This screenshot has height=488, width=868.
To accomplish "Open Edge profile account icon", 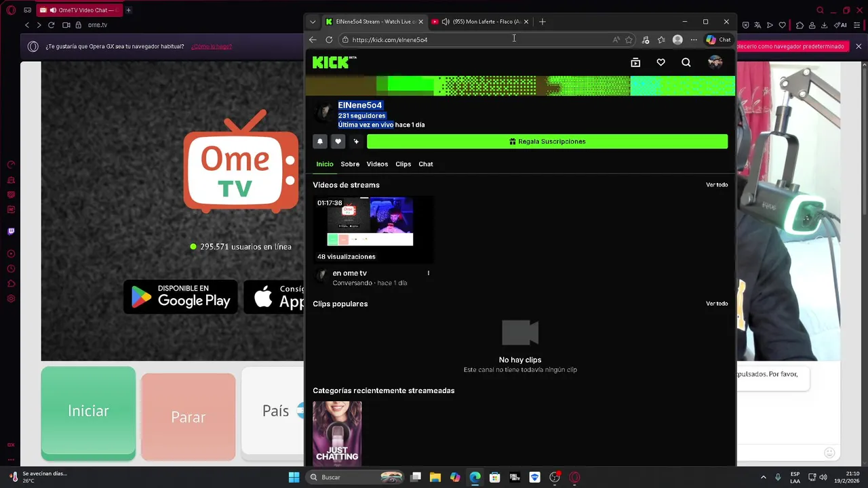I will 677,40.
